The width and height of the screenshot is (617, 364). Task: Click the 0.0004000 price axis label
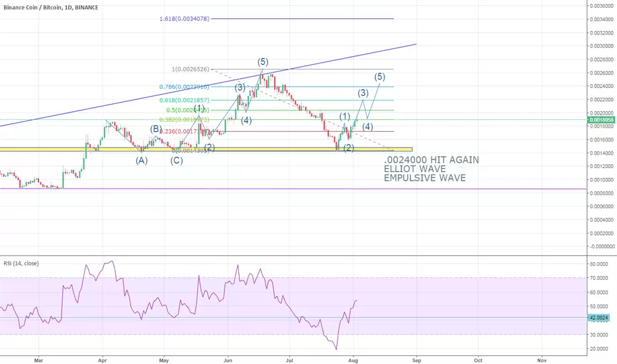click(601, 220)
